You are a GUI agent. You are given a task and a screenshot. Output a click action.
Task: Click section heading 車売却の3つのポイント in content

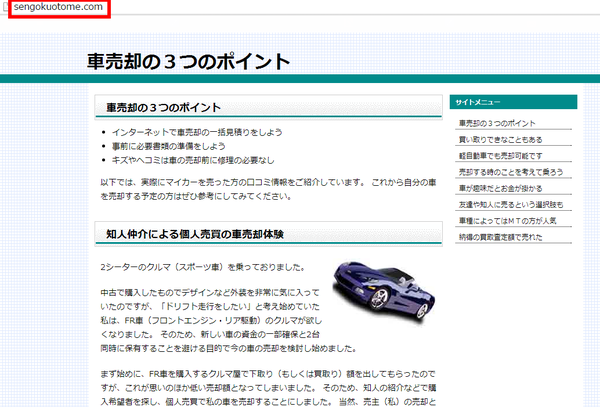tap(163, 107)
